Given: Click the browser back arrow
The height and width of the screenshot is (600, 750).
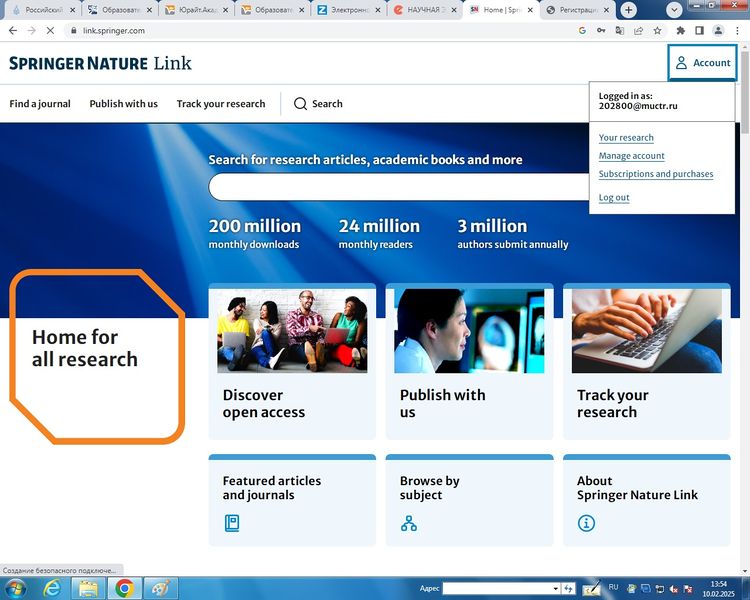Looking at the screenshot, I should click(x=13, y=31).
